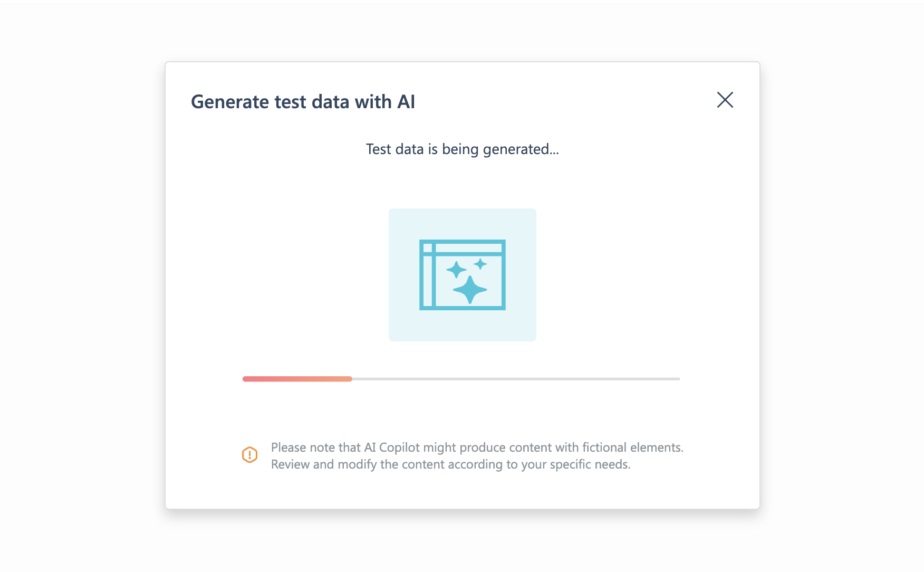The width and height of the screenshot is (924, 572).
Task: Click the medium left sparkle star
Action: click(456, 270)
